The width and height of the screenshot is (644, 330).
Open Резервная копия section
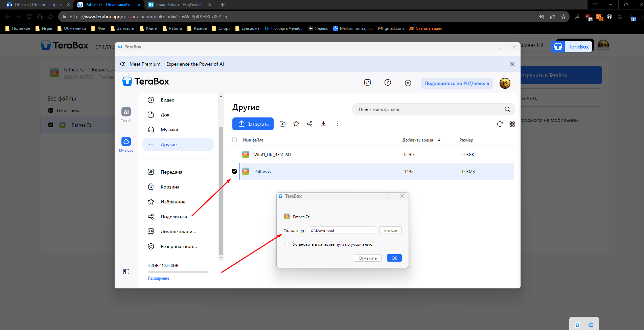coord(178,246)
